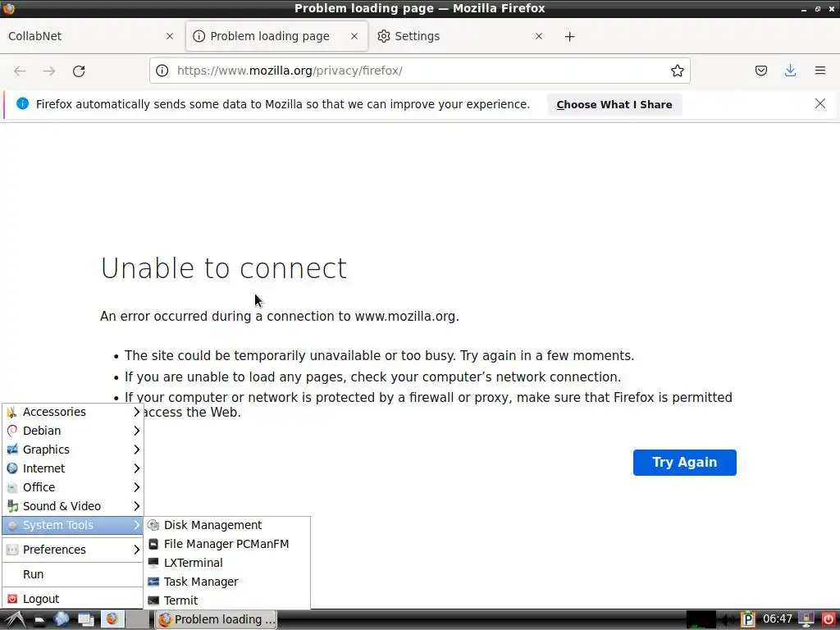Viewport: 840px width, 630px height.
Task: Click the CPU usage monitor in taskbar
Action: (701, 620)
